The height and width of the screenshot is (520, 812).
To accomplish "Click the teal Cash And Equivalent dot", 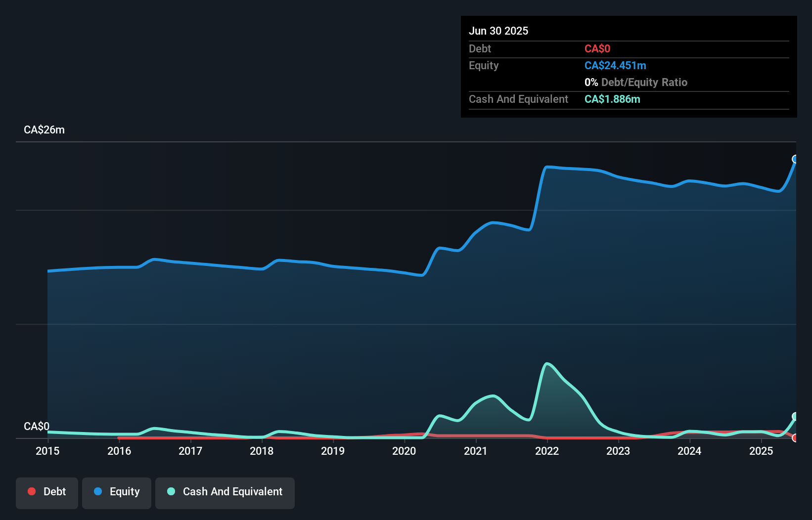I will click(171, 491).
